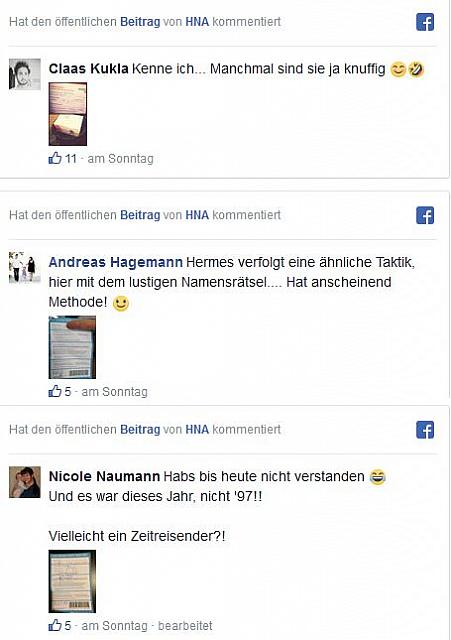Image resolution: width=451 pixels, height=640 pixels.
Task: Open Nicole Naumann's profile picture
Action: pos(25,482)
